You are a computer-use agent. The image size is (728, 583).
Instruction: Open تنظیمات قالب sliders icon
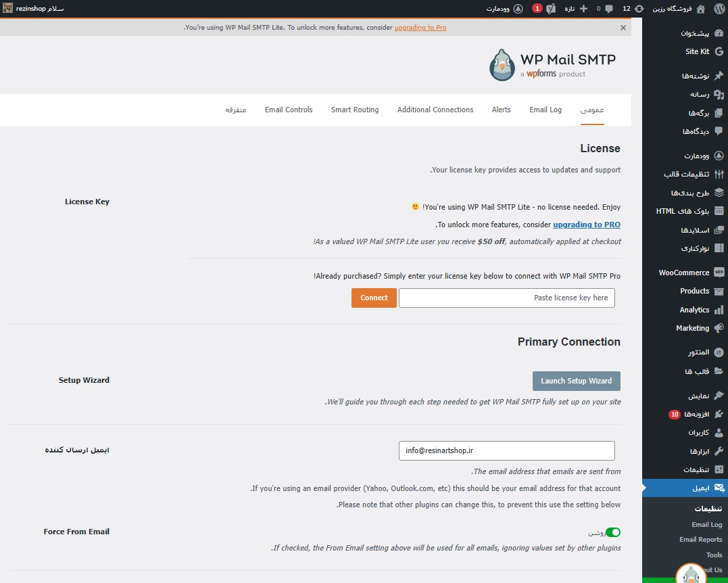point(719,174)
